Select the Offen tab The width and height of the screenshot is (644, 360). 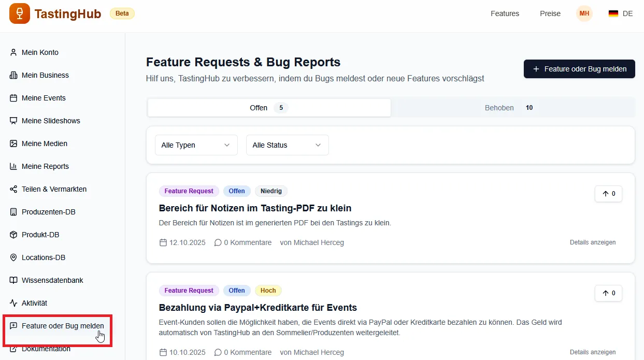tap(269, 108)
